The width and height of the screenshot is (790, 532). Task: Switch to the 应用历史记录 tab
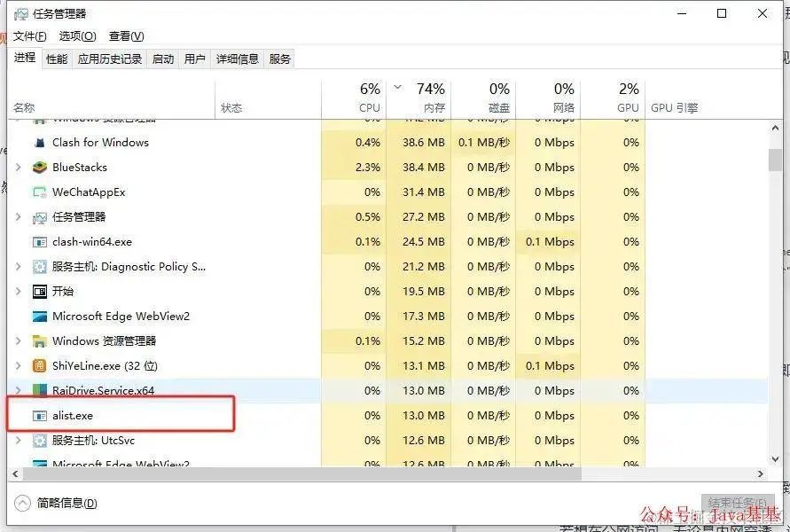[110, 59]
